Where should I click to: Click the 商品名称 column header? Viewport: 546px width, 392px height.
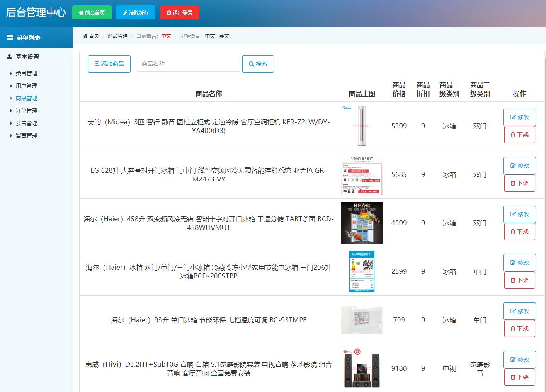pyautogui.click(x=209, y=94)
